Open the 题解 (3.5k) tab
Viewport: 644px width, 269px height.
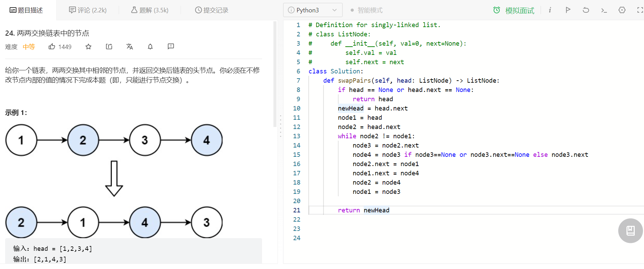tap(149, 10)
